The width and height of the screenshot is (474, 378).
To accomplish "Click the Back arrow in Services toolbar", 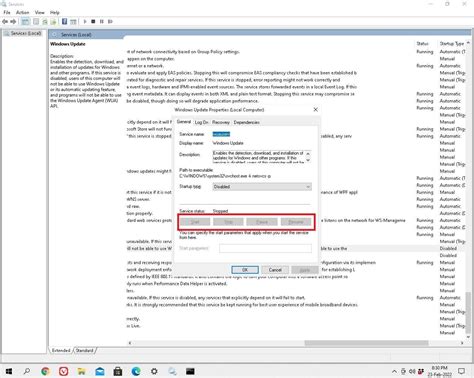I will pyautogui.click(x=5, y=21).
